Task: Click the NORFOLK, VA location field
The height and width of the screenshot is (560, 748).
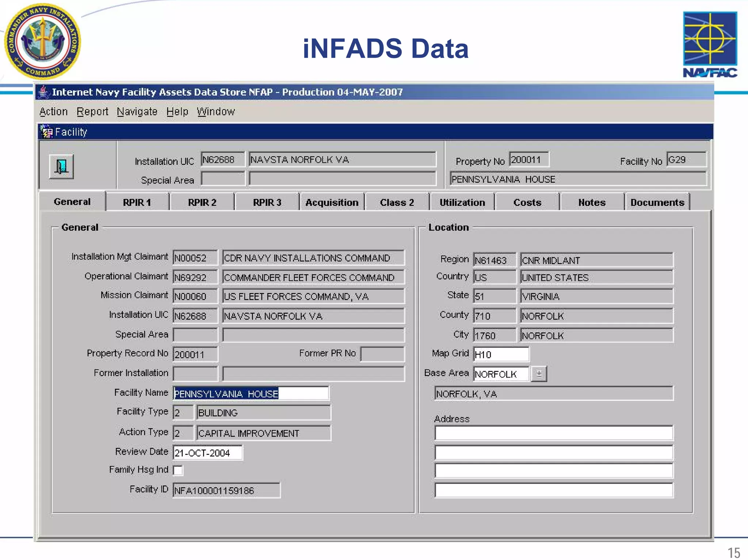Action: [x=554, y=394]
